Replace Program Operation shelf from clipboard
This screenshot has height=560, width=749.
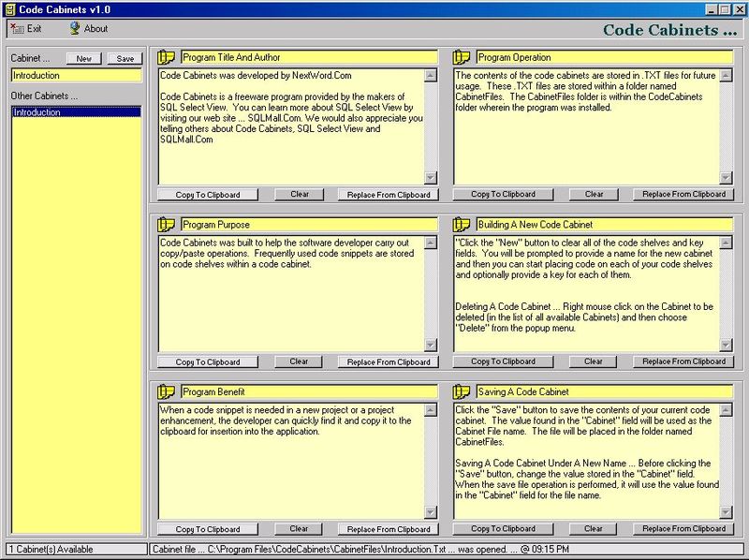click(x=683, y=194)
